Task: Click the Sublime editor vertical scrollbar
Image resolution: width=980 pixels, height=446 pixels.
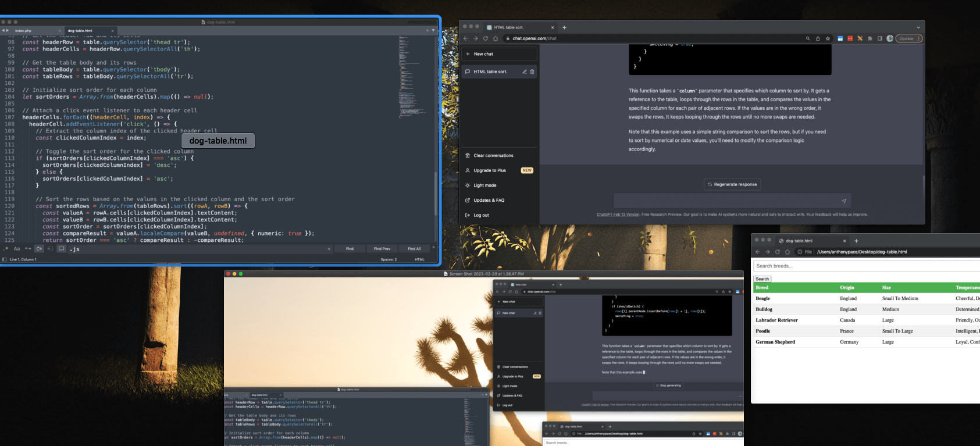Action: (x=435, y=193)
